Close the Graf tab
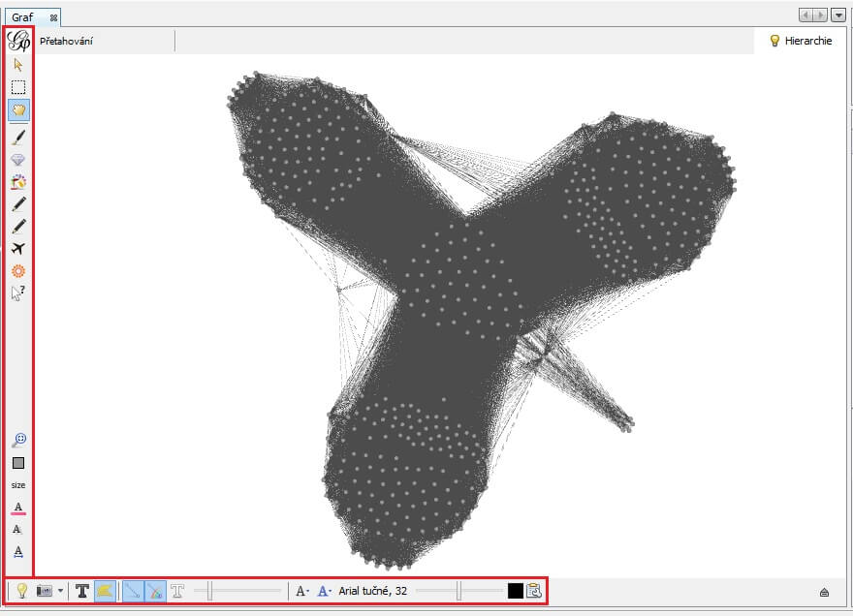This screenshot has height=616, width=853. click(x=53, y=18)
